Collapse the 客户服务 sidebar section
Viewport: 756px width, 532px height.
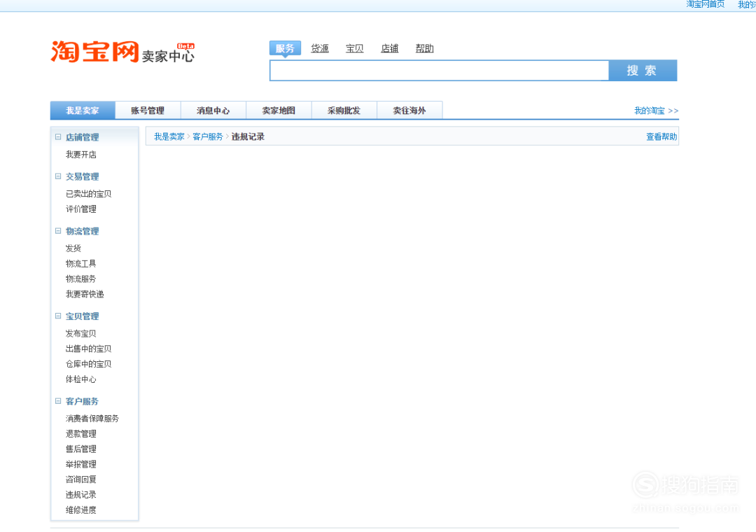tap(58, 401)
